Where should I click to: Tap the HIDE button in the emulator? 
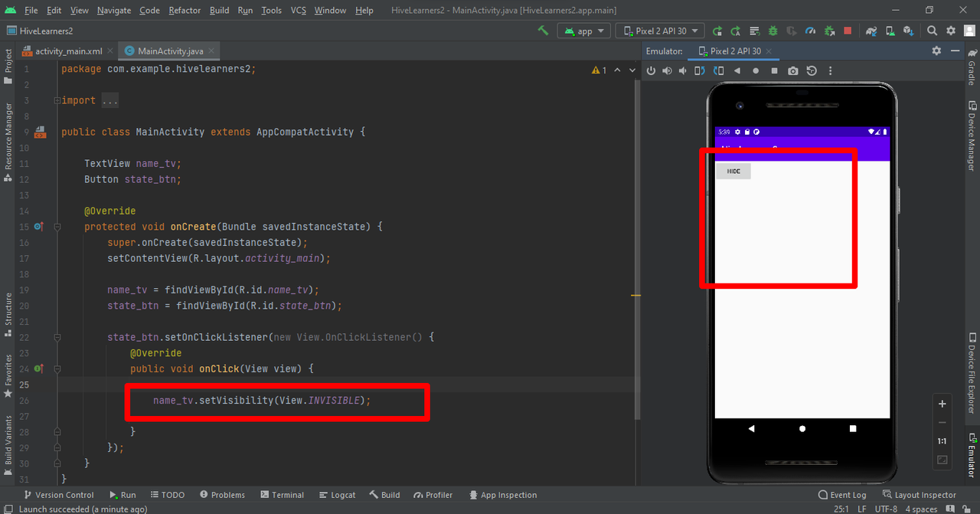[x=733, y=171]
